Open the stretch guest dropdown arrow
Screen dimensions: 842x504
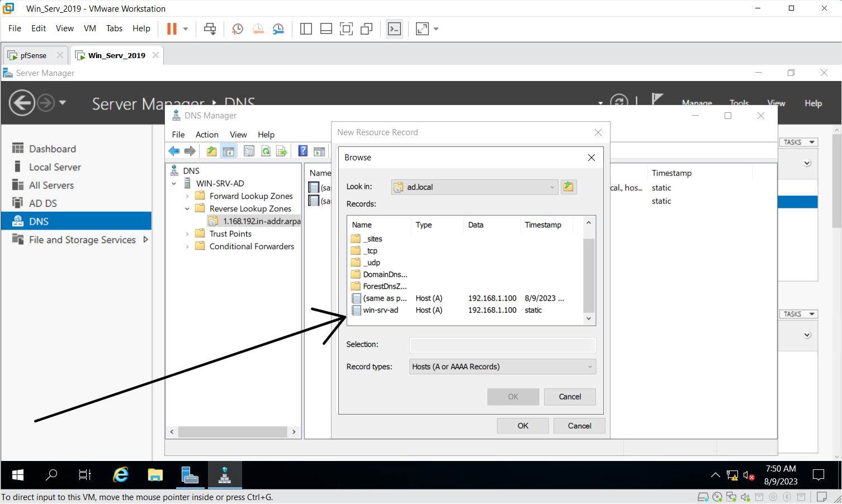click(x=436, y=28)
